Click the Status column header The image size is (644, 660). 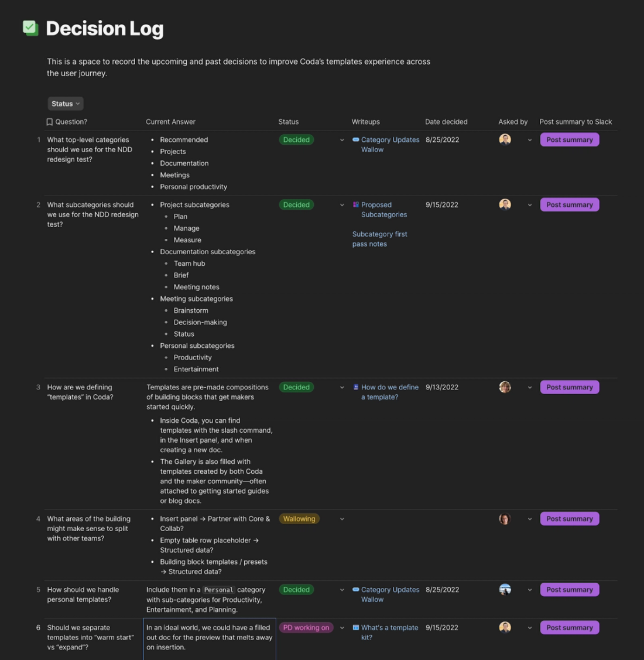(x=288, y=122)
